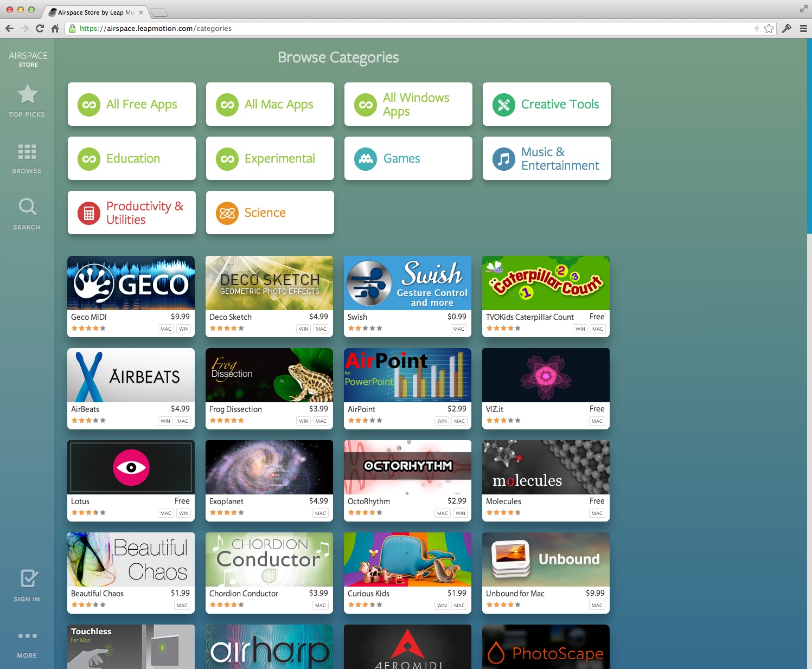This screenshot has width=812, height=669.
Task: Open the AirBeats app thumbnail
Action: (131, 375)
